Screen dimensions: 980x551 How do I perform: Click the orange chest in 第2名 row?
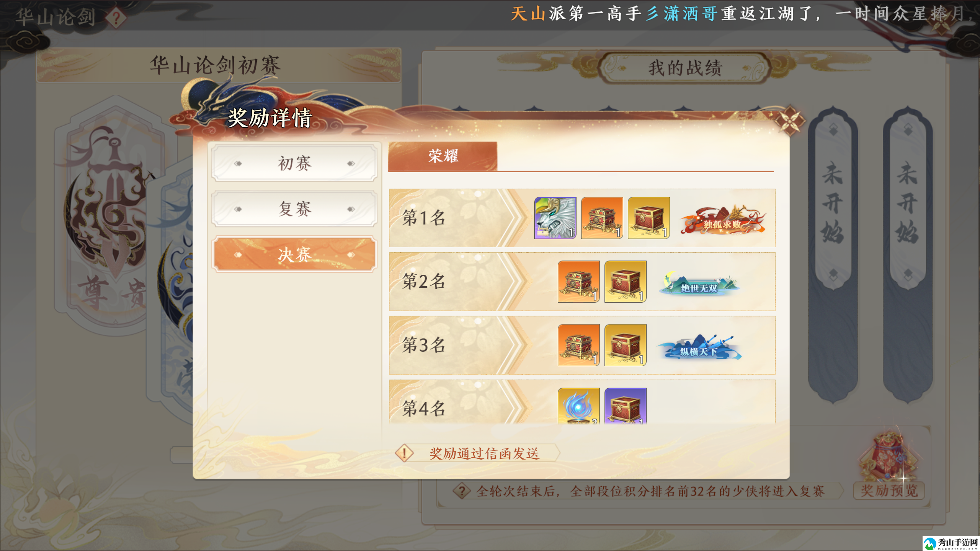point(578,282)
